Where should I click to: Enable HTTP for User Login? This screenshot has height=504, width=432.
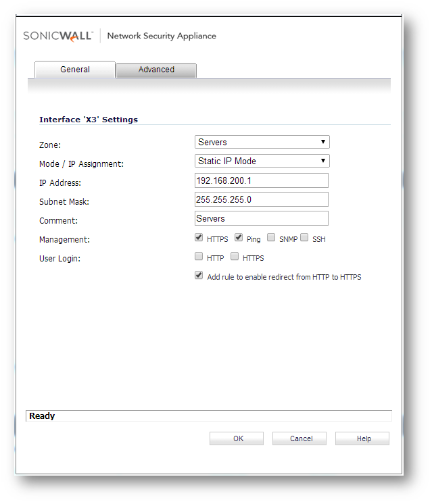(x=199, y=257)
